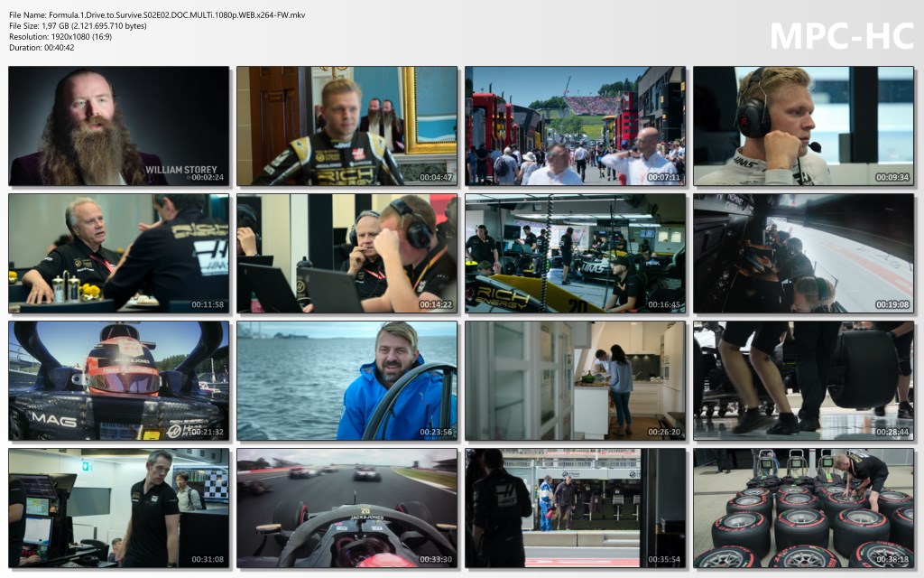
Task: Open the cockpit helmet thumbnail at 00:21:32
Action: (x=118, y=380)
